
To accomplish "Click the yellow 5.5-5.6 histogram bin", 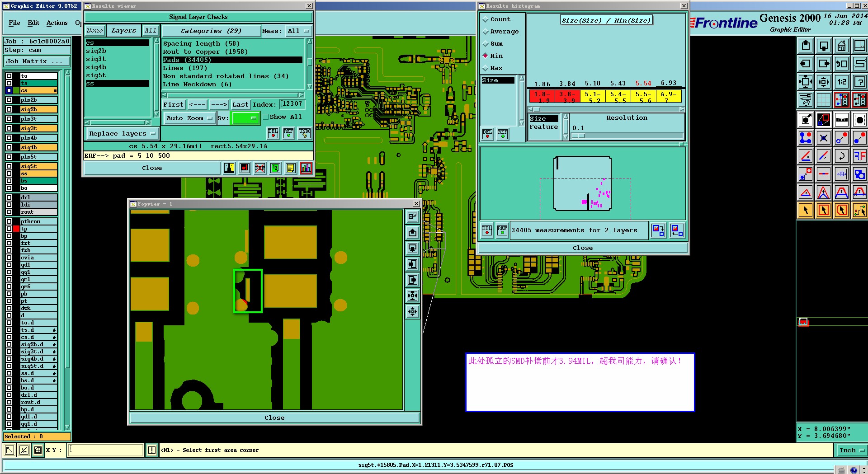I will tap(643, 97).
